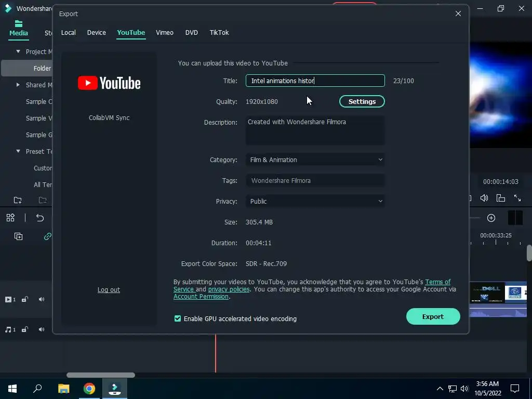Click the preview volume speaker icon

coord(484,198)
